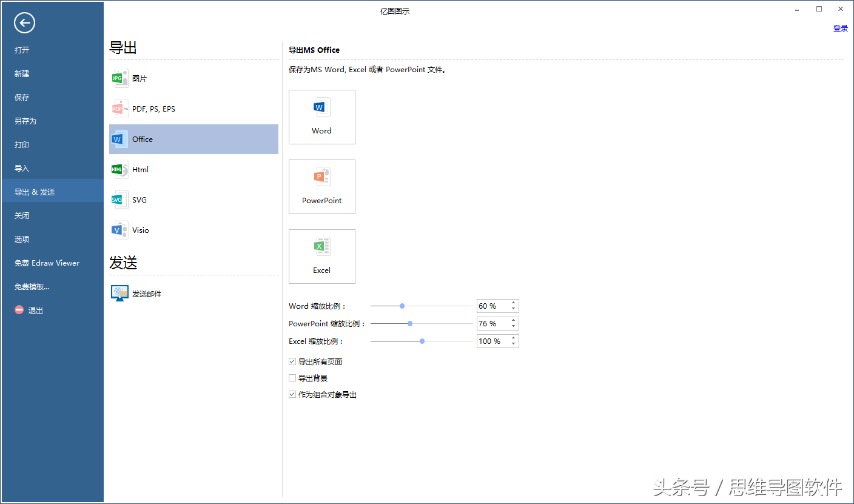Click the Excel 缩放比例 slider handle
This screenshot has width=854, height=504.
coord(422,341)
